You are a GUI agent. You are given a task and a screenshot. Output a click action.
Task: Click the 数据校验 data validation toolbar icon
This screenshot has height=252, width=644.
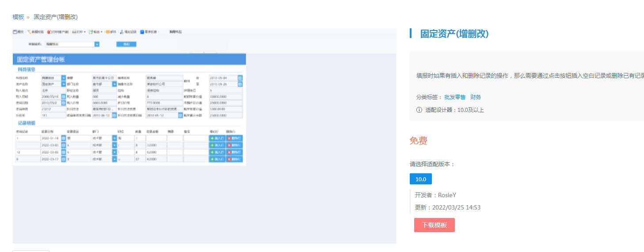(x=29, y=32)
